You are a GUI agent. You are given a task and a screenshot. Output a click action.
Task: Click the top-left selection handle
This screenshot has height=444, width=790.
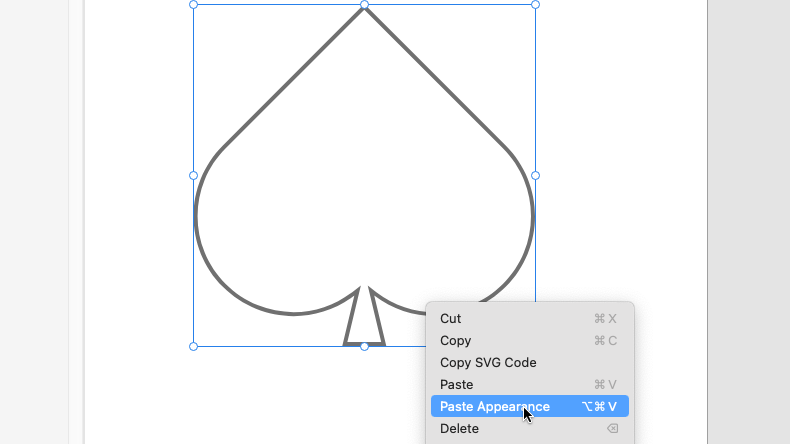194,5
